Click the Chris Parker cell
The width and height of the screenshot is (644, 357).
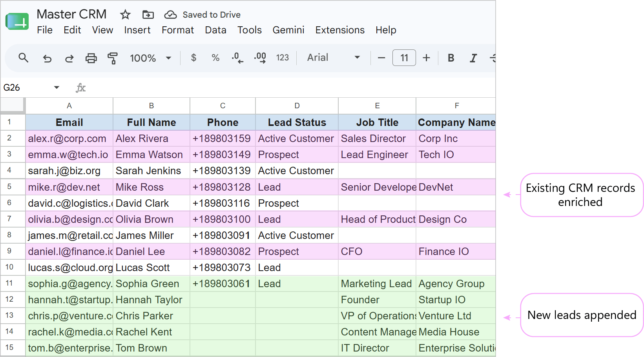(x=151, y=316)
